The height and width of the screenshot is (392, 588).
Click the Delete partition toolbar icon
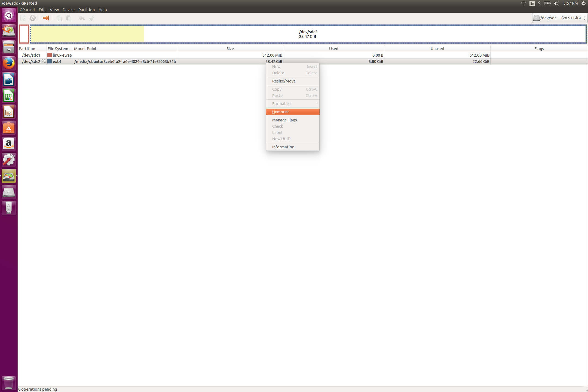[33, 18]
